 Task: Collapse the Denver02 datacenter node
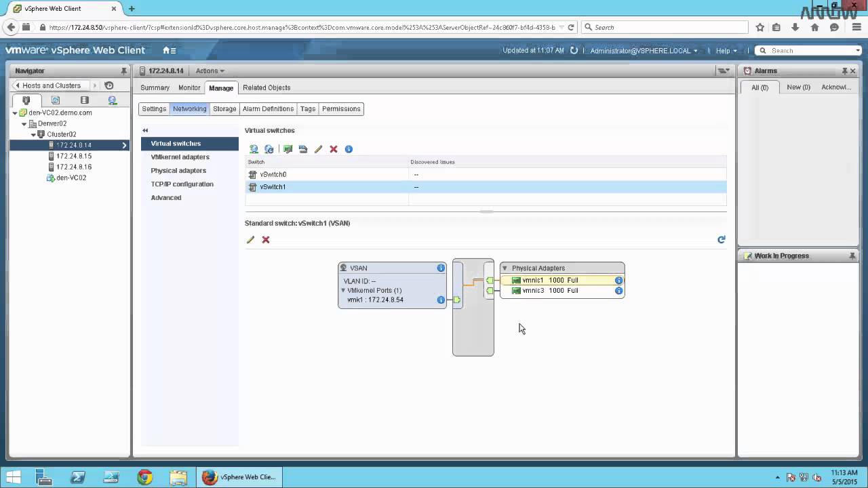[24, 124]
